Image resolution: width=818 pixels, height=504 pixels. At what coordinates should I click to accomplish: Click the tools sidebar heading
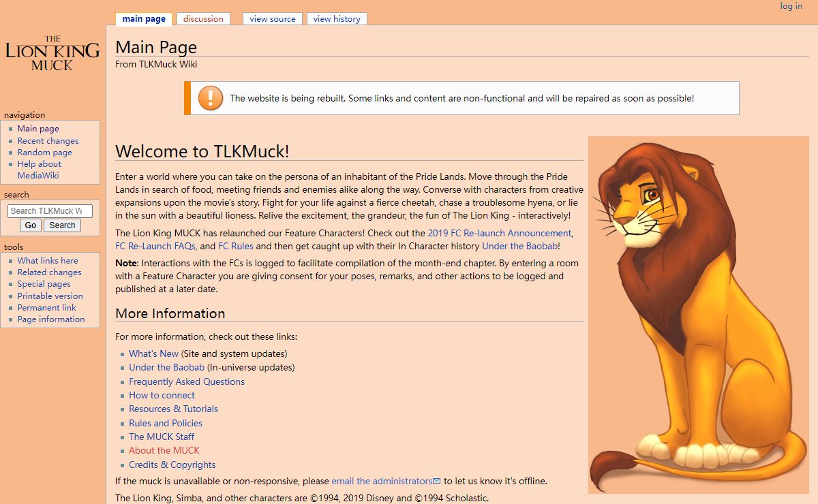click(14, 247)
